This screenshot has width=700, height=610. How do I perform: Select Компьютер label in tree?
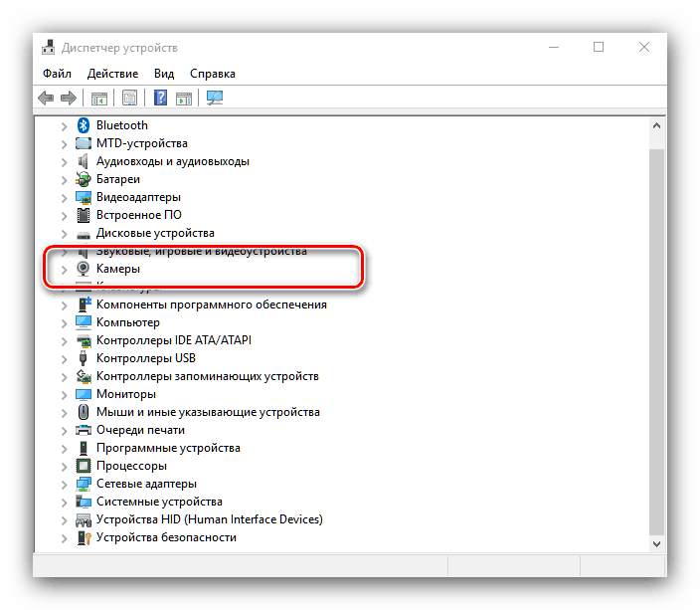(128, 322)
